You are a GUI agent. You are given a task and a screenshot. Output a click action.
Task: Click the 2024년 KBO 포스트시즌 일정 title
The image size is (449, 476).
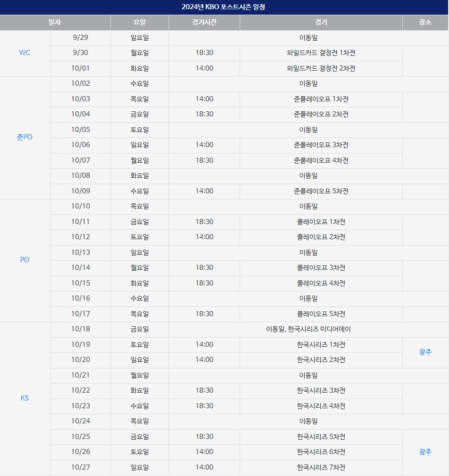tap(224, 7)
